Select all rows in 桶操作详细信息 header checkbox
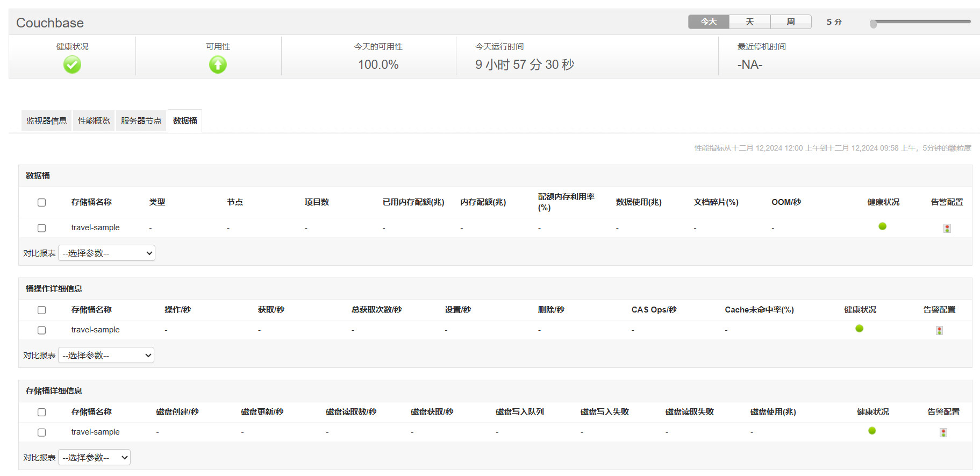980x476 pixels. [x=41, y=310]
